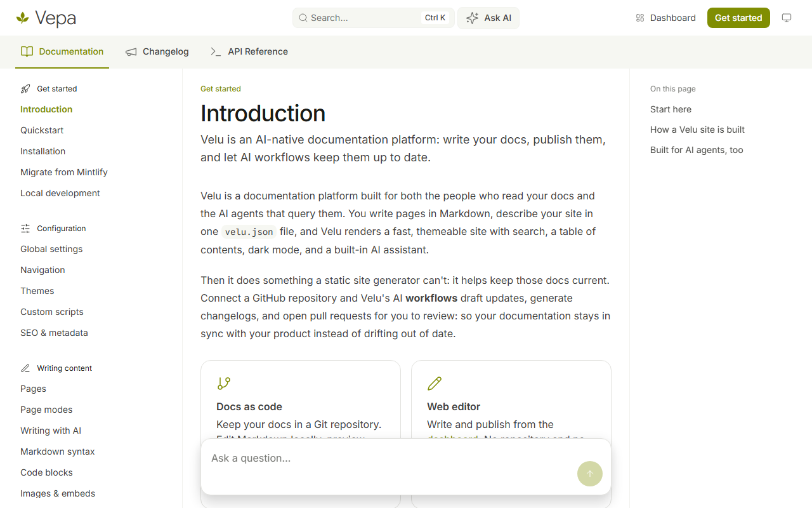Open Markdown syntax page
The image size is (812, 508).
click(58, 451)
